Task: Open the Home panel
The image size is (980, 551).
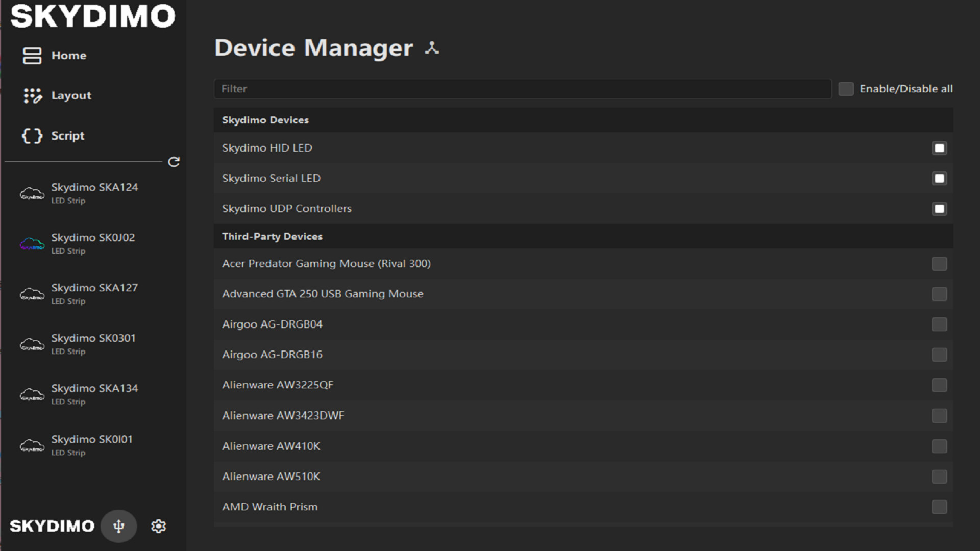Action: pyautogui.click(x=69, y=55)
